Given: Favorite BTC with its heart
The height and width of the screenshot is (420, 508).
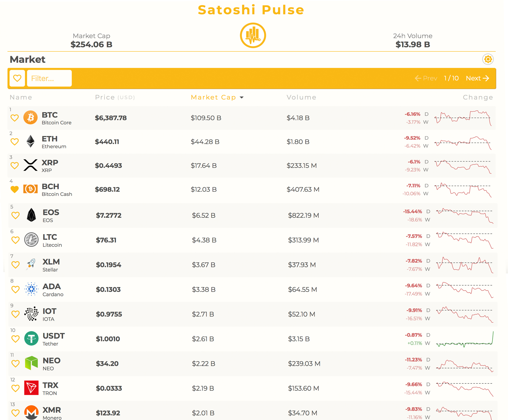Looking at the screenshot, I should click(x=15, y=118).
